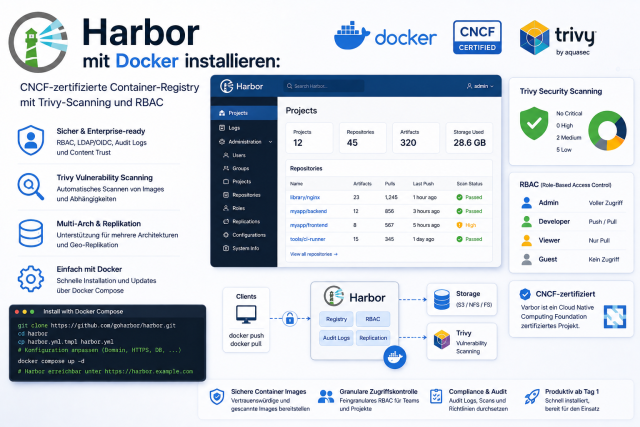This screenshot has height=427, width=640.
Task: Open the tools/ci-runner repository link
Action: (x=307, y=239)
